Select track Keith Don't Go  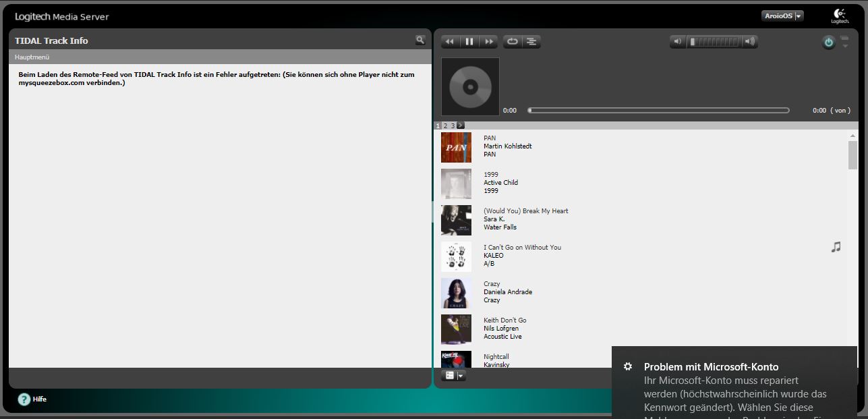pyautogui.click(x=505, y=320)
